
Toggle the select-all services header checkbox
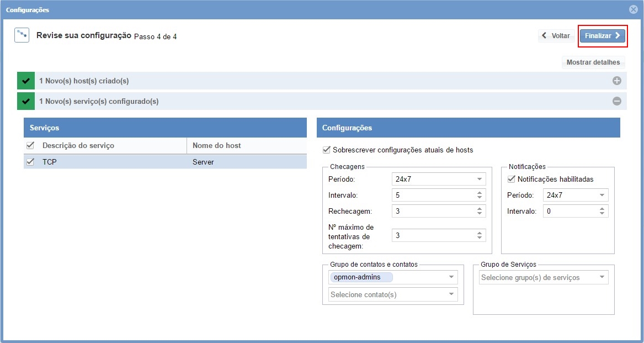click(30, 145)
